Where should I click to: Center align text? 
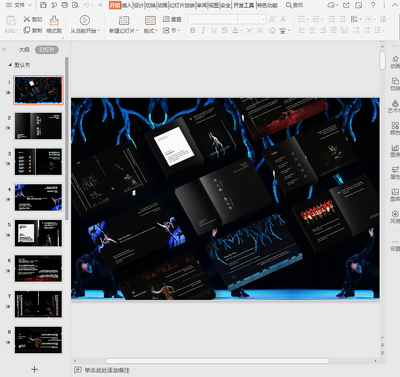312,30
